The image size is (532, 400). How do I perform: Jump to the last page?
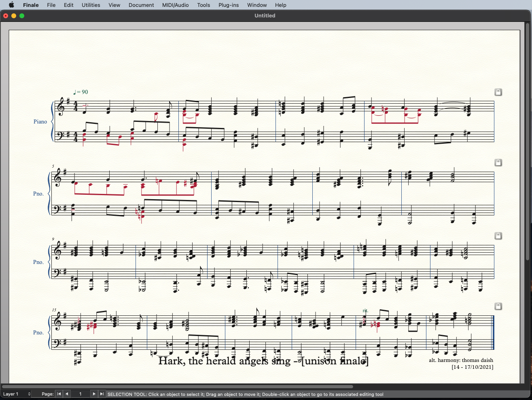[x=102, y=394]
